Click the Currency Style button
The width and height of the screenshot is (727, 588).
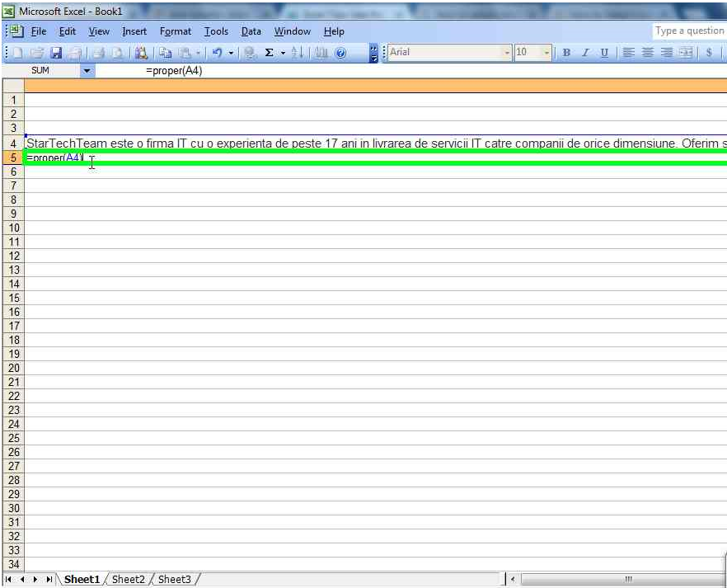[708, 52]
